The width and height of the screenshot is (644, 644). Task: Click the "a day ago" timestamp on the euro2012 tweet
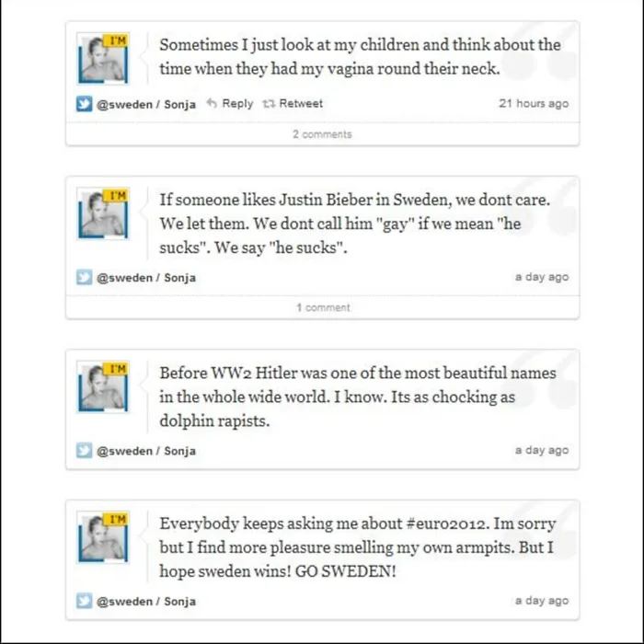(542, 601)
